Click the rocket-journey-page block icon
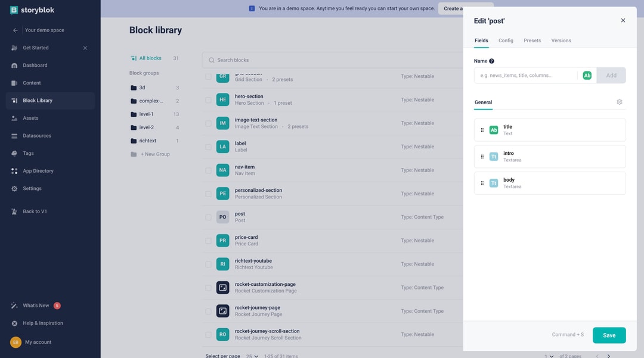Image resolution: width=644 pixels, height=358 pixels. coord(222,311)
